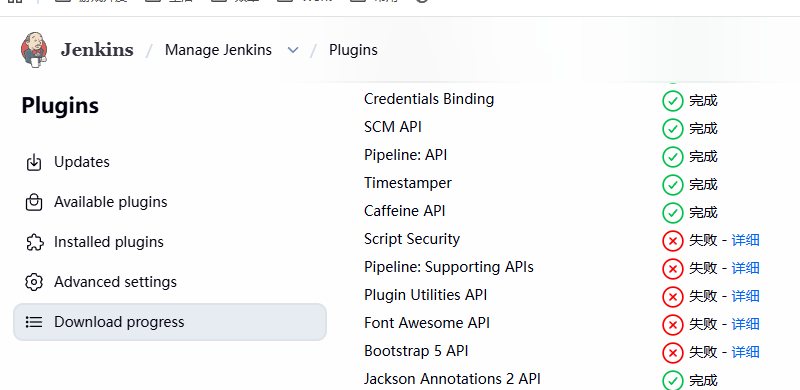The height and width of the screenshot is (390, 800).
Task: Click 失败 status text for Script Security
Action: (x=703, y=240)
